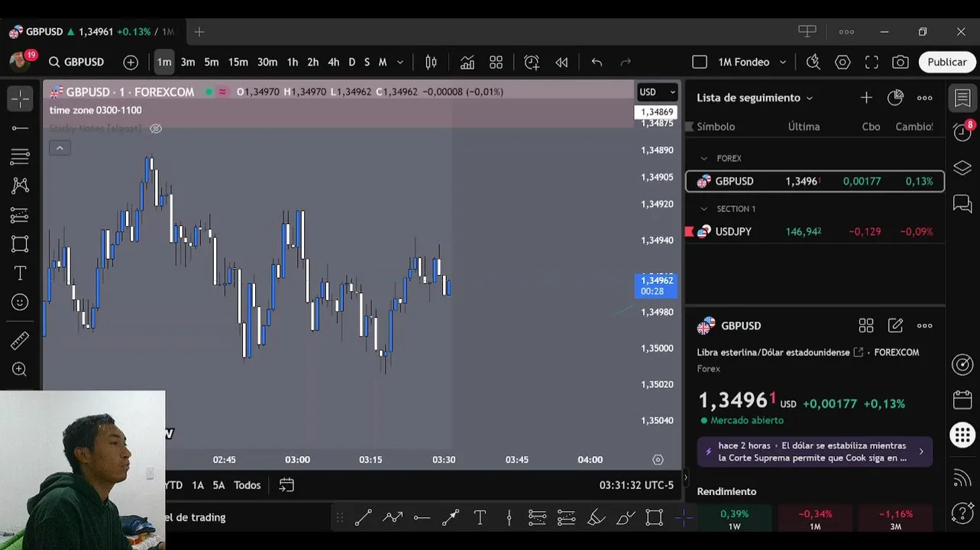Image resolution: width=980 pixels, height=550 pixels.
Task: Open the El dólar se estabiliza news item
Action: point(815,451)
